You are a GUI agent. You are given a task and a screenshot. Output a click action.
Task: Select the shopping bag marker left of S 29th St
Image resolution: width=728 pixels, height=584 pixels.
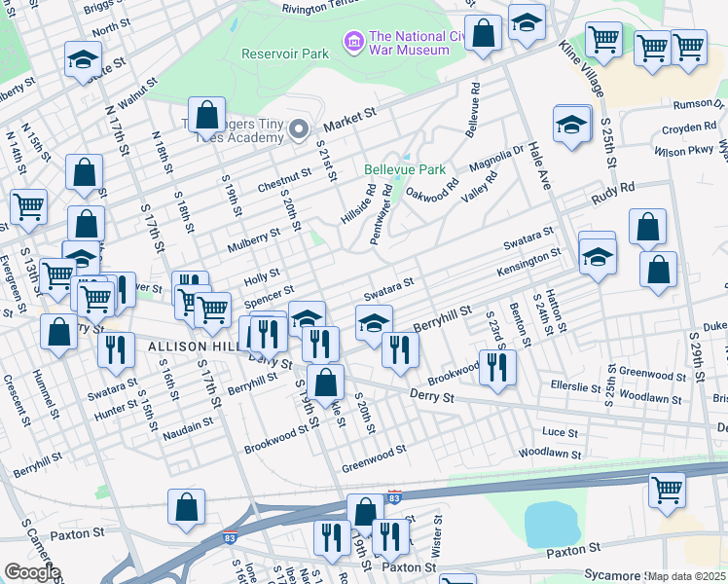658,272
